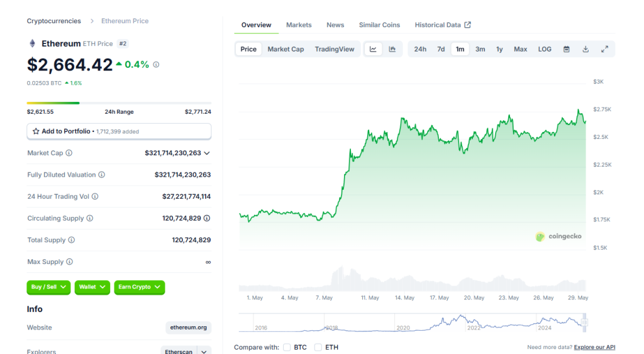Click 24 Hour Trading Vol info icon
Screen dimensions: 644x354
(95, 196)
